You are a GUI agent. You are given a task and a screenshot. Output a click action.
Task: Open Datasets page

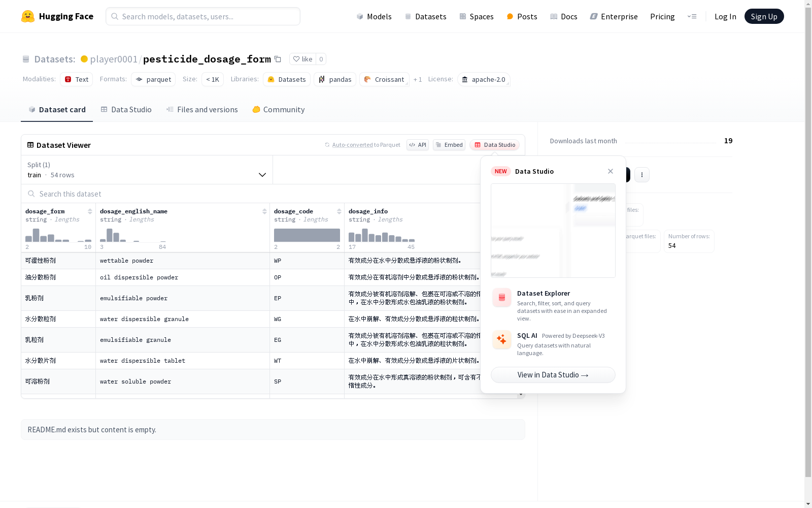pyautogui.click(x=425, y=16)
